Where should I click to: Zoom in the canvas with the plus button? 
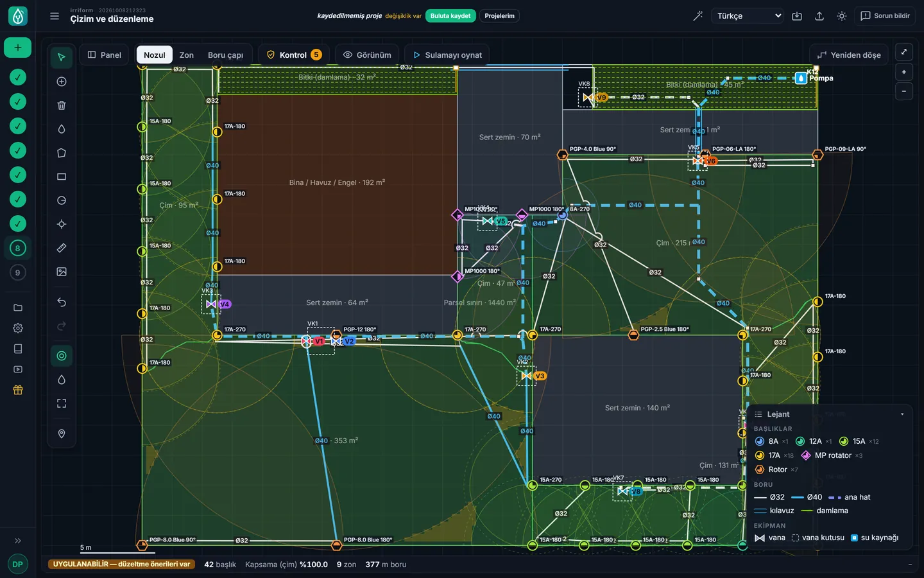click(904, 72)
